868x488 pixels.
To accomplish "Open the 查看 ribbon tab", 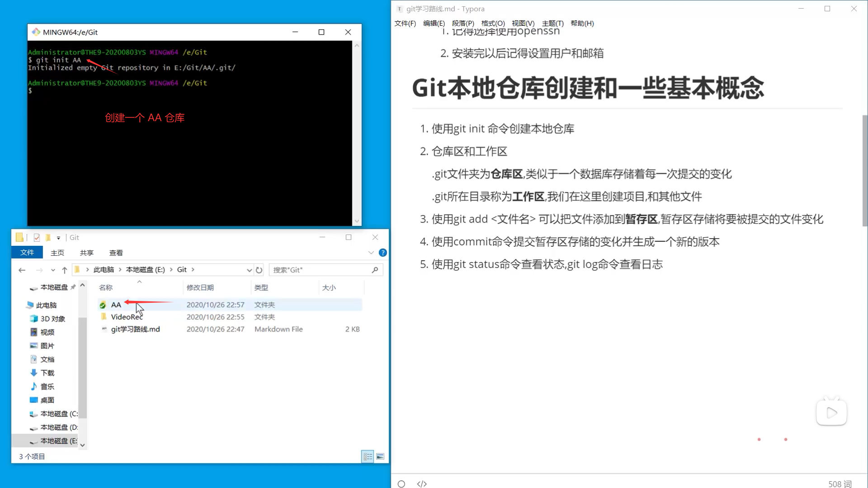I will pyautogui.click(x=116, y=253).
